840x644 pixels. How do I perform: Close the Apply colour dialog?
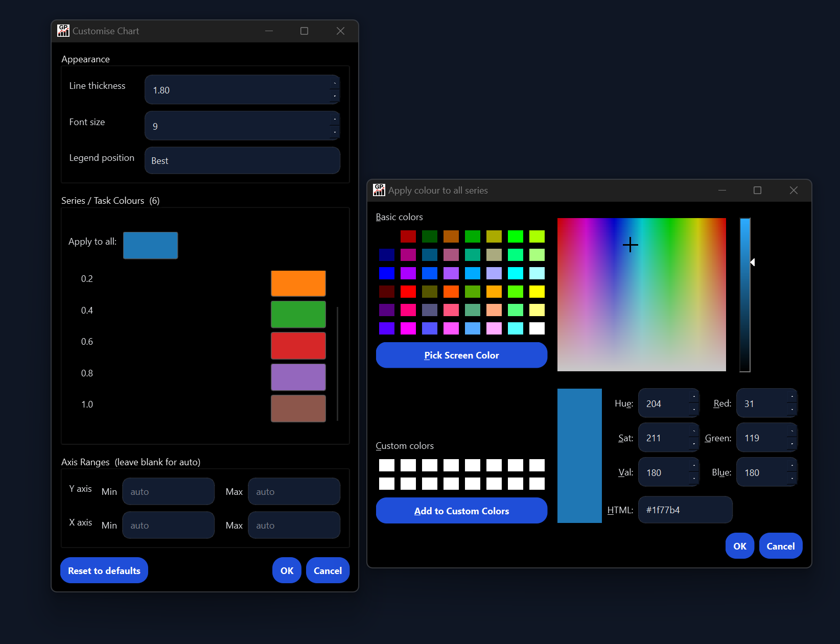click(x=794, y=190)
